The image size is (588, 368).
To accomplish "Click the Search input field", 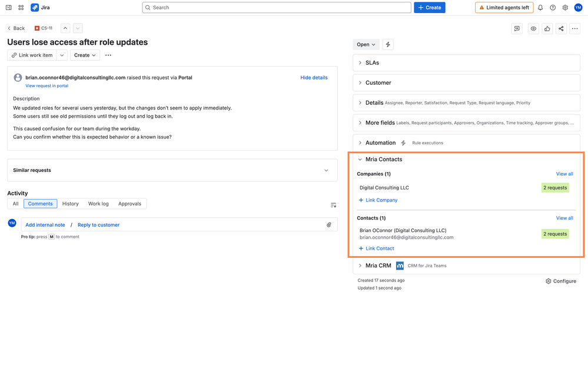I will 277,8.
